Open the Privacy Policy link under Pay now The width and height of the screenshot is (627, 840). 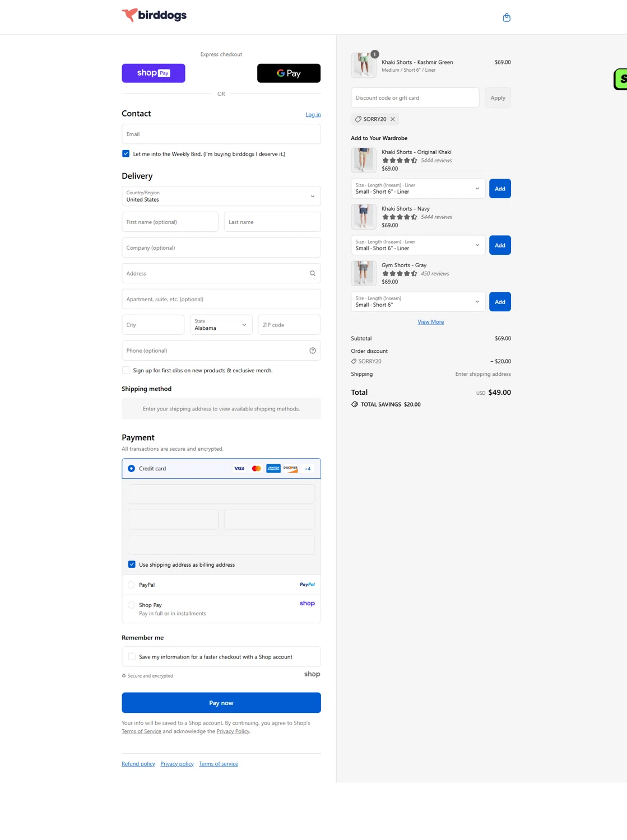[x=233, y=731]
